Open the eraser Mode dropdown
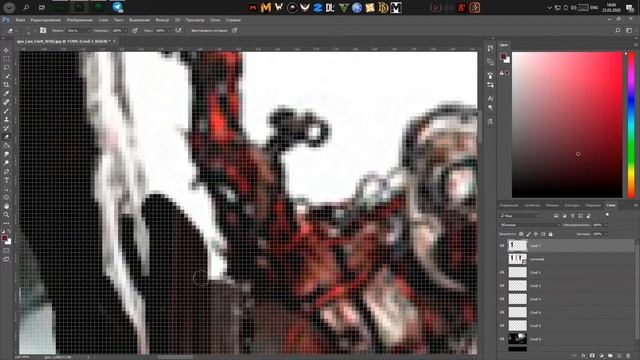The height and width of the screenshot is (360, 640). 78,31
